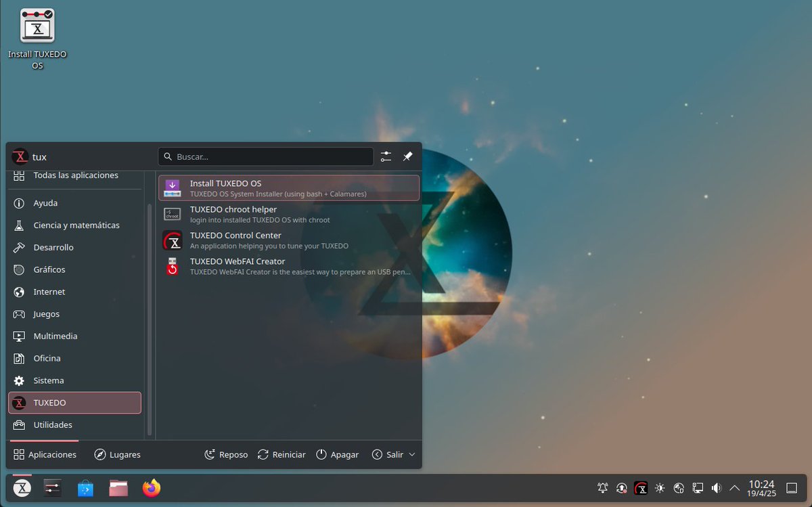This screenshot has height=507, width=812.
Task: Pin the application launcher open
Action: 407,156
